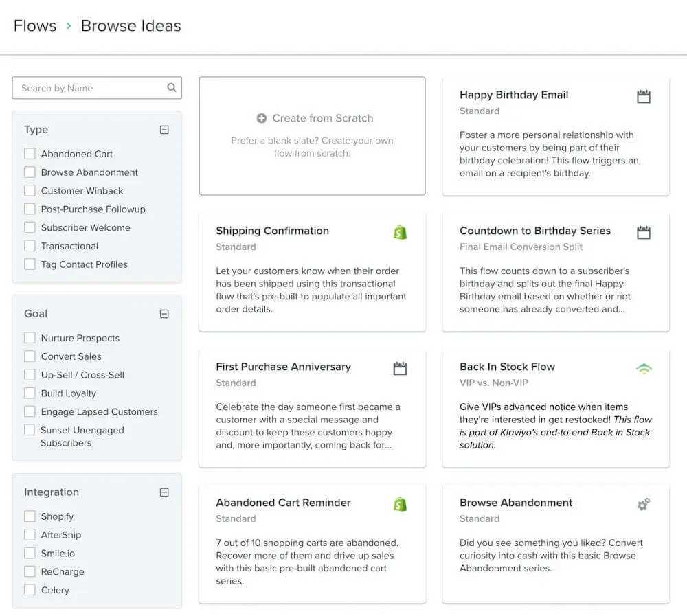The height and width of the screenshot is (616, 687).
Task: Collapse the Integration filter section
Action: [x=164, y=492]
